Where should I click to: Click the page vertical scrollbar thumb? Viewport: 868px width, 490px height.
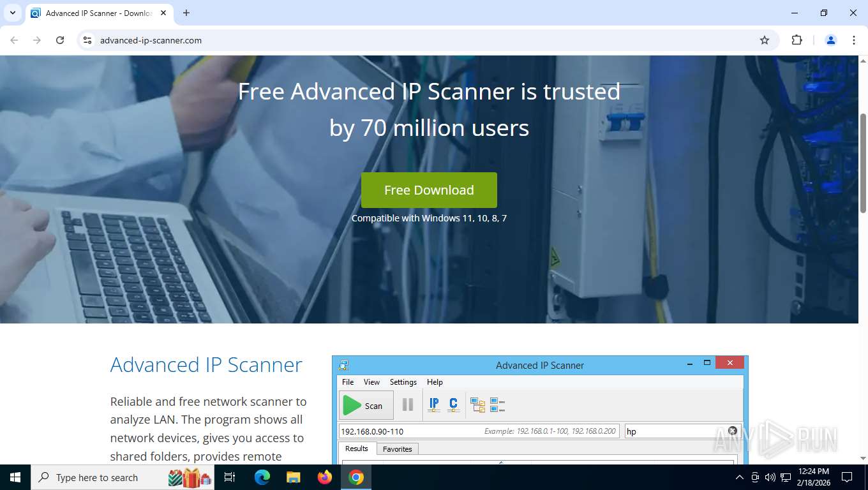click(863, 163)
